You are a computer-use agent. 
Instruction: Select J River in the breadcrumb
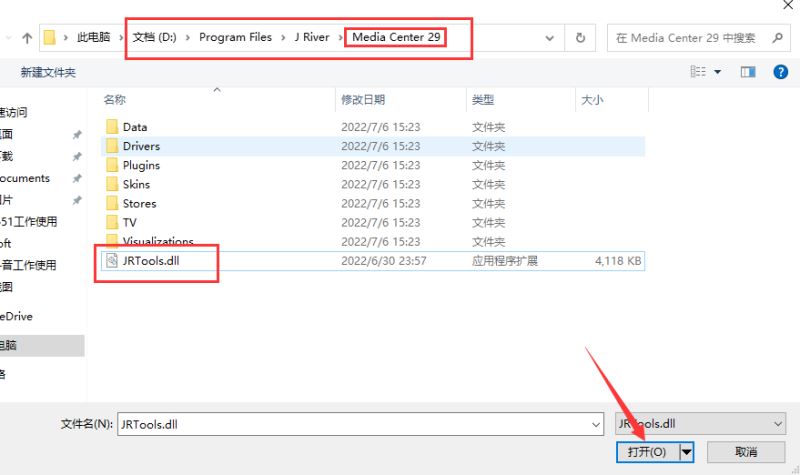point(312,37)
